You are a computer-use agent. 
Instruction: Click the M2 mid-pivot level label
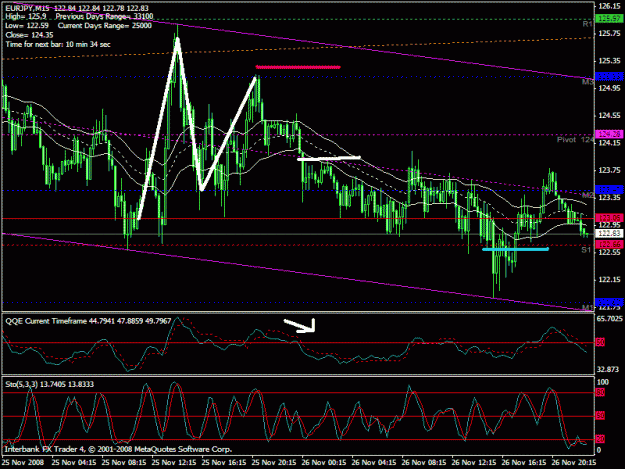[588, 195]
